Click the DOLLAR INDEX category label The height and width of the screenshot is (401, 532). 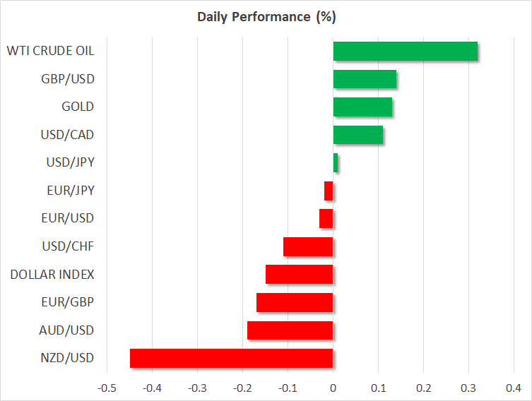(52, 274)
